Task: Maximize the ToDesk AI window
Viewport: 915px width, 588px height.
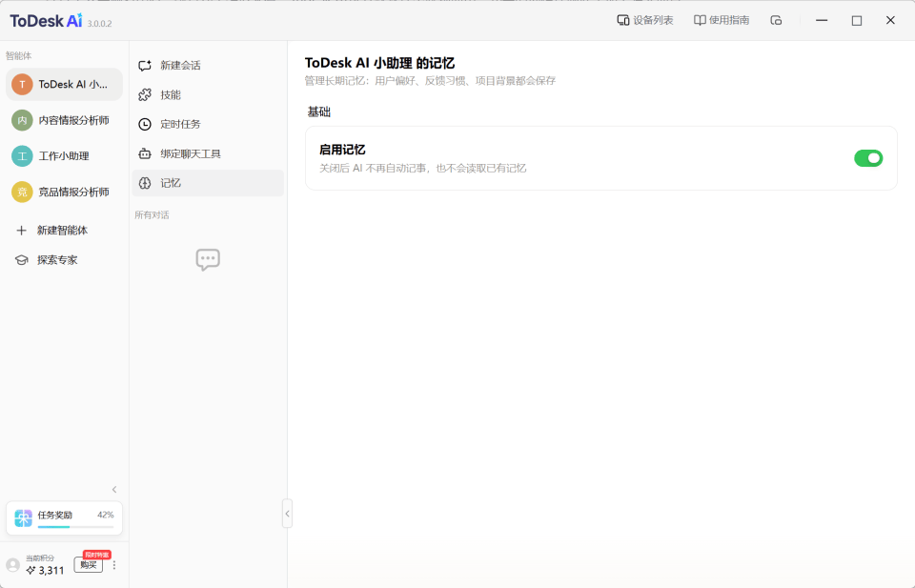Action: tap(857, 20)
